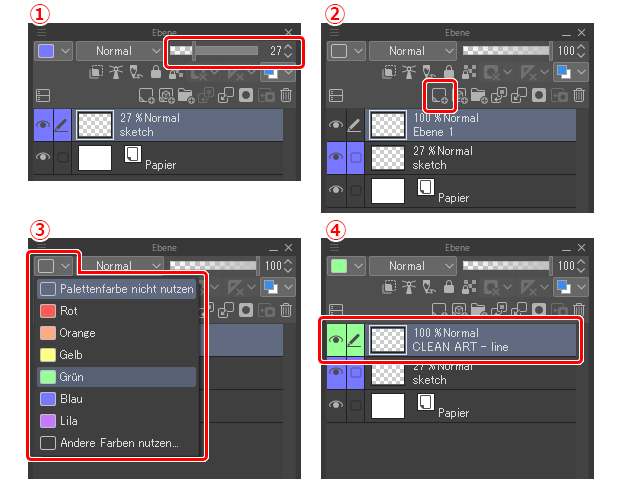Screen dimensions: 623x479
Task: Open the Normal blending mode dropdown in panel 1
Action: (x=120, y=51)
